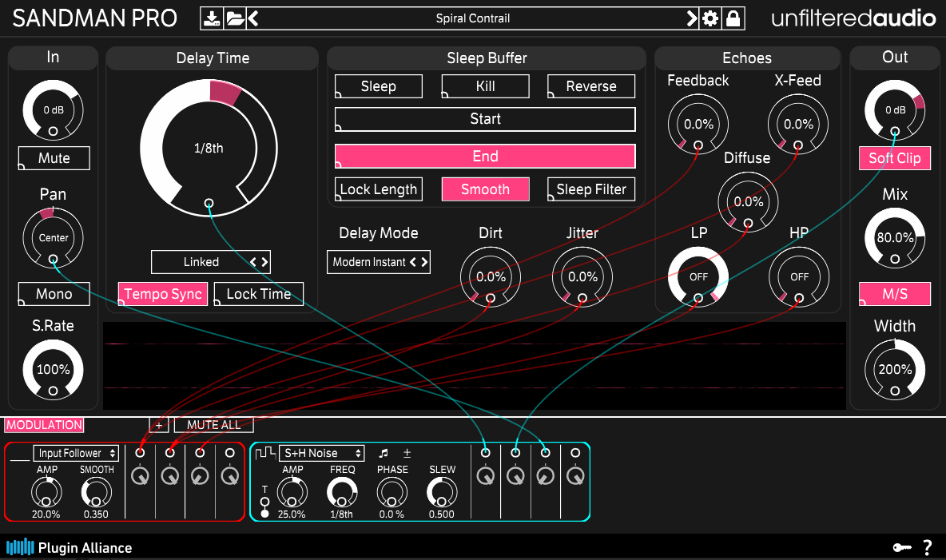Click the settings gear icon
Image resolution: width=946 pixels, height=560 pixels.
coord(710,18)
